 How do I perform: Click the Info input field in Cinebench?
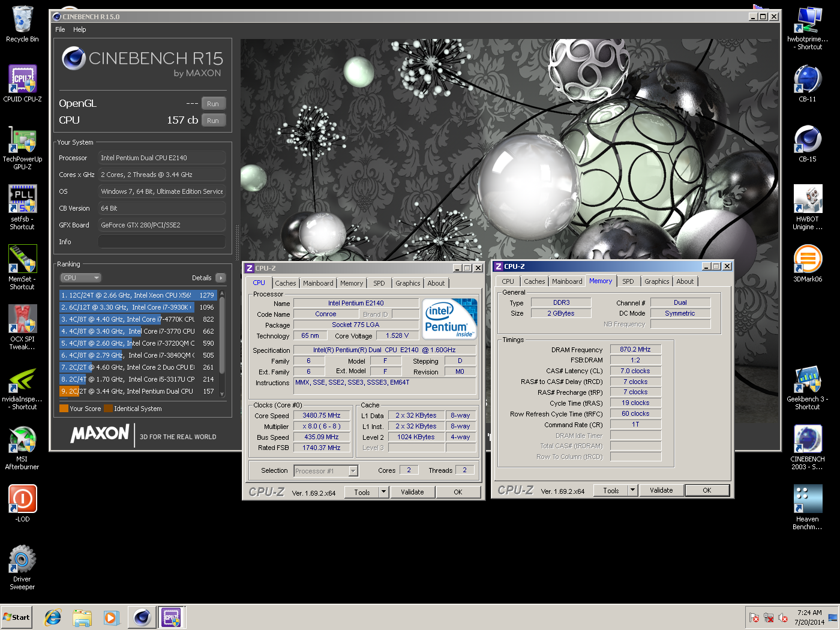pyautogui.click(x=162, y=242)
